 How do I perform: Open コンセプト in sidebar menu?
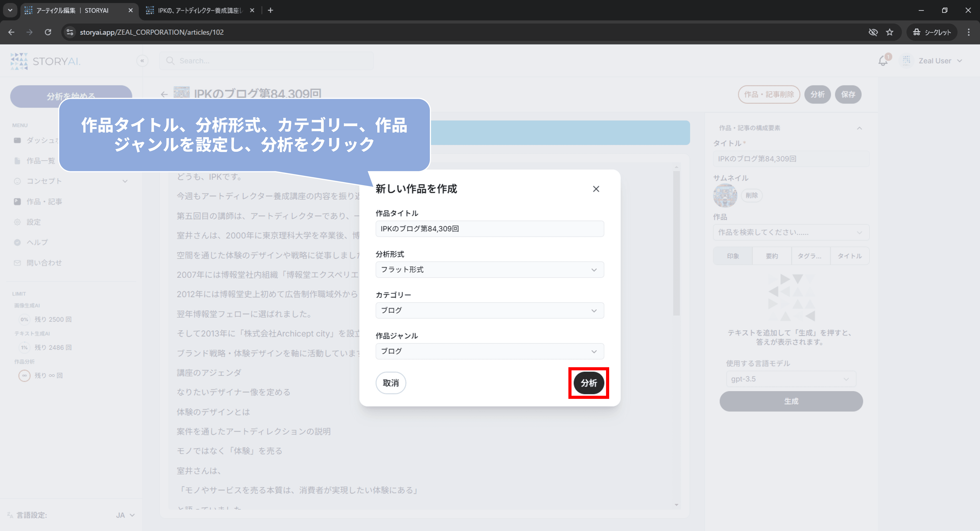[x=44, y=181]
